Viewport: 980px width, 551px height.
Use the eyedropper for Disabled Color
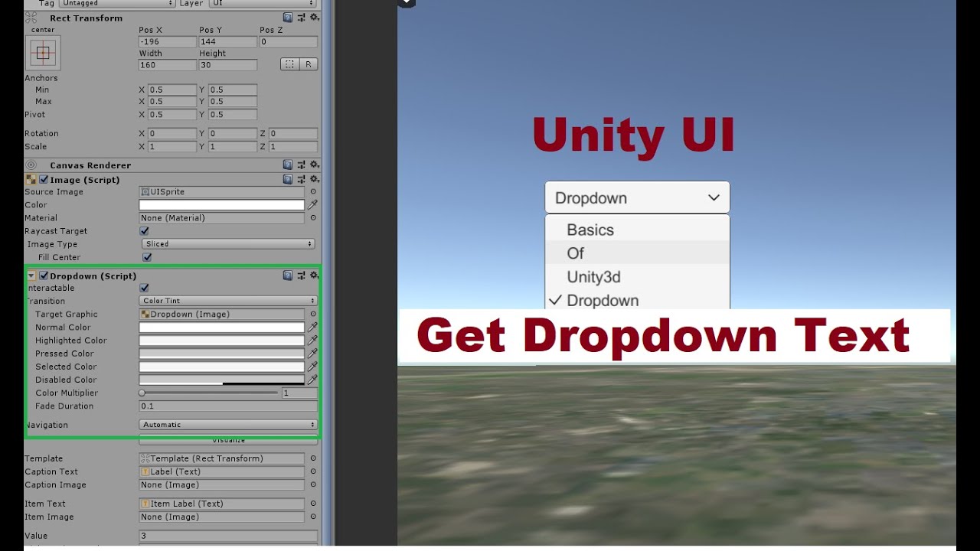tap(312, 380)
